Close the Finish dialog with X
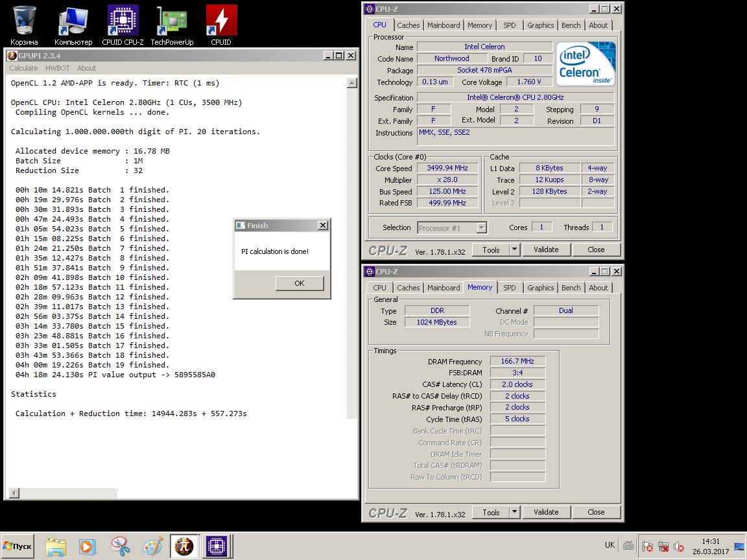Image resolution: width=747 pixels, height=560 pixels. [322, 226]
